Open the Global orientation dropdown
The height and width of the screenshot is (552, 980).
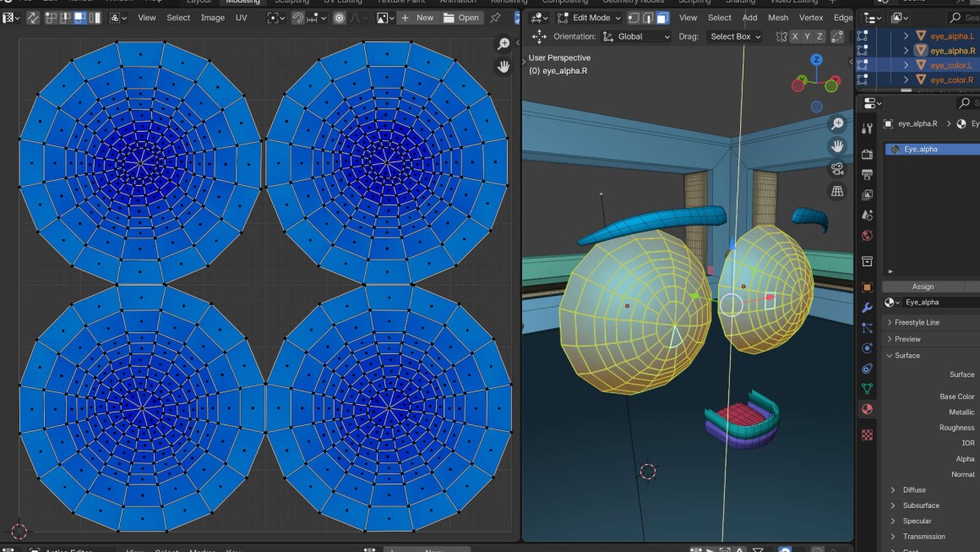tap(636, 37)
